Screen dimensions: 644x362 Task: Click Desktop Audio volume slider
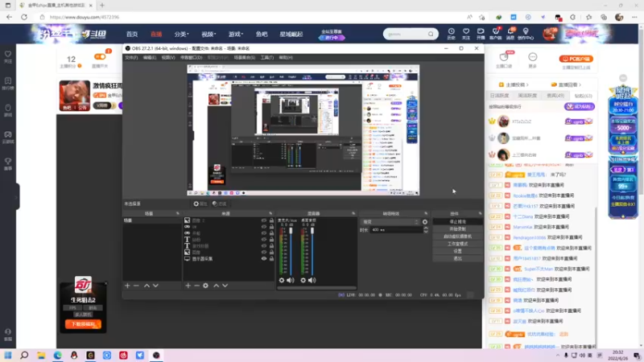(312, 250)
